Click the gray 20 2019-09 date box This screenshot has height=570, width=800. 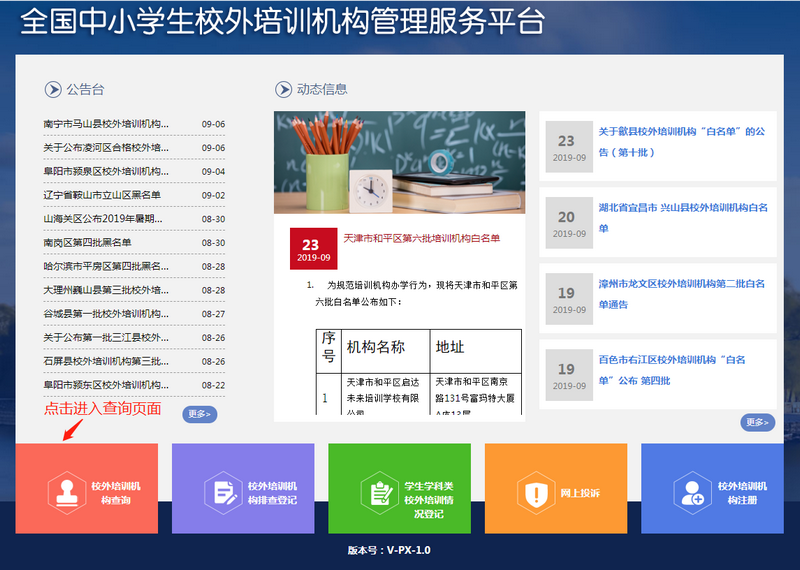[569, 223]
